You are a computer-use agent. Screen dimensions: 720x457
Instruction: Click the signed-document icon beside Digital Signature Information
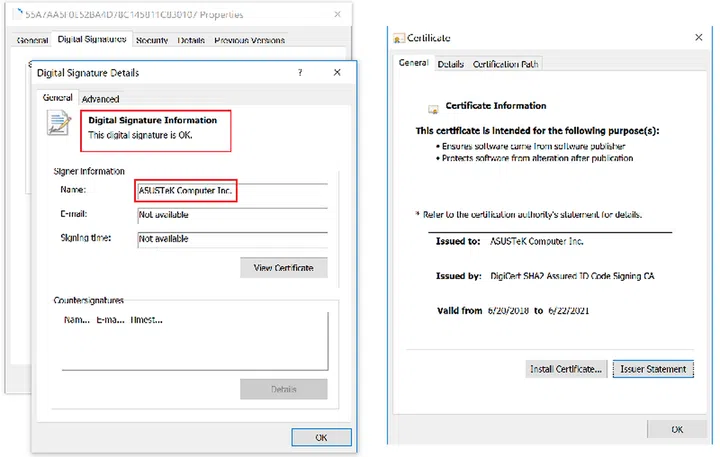pyautogui.click(x=60, y=124)
